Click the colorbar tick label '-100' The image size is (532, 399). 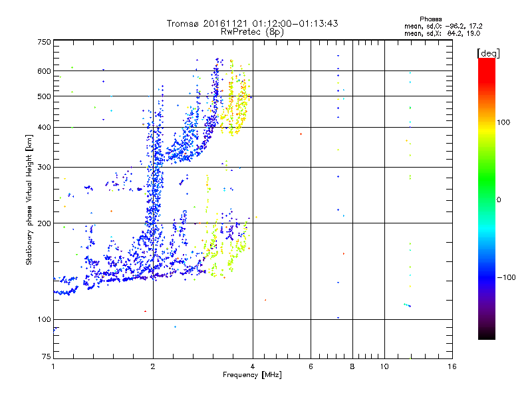(506, 277)
